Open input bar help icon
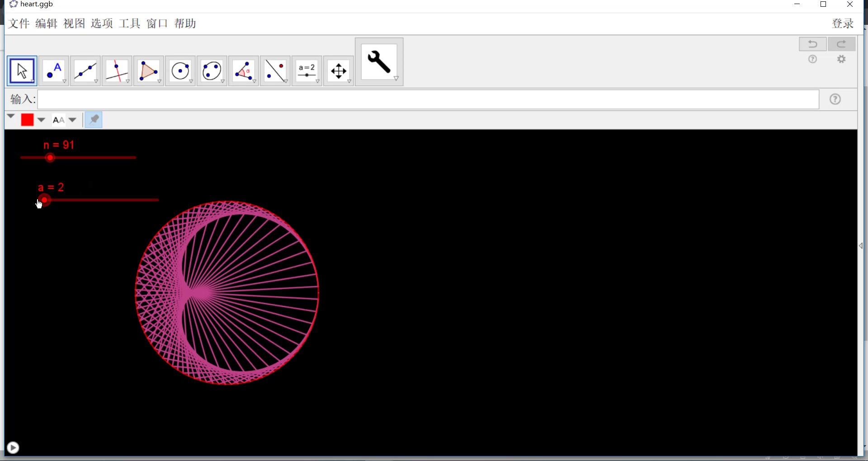 pos(835,99)
